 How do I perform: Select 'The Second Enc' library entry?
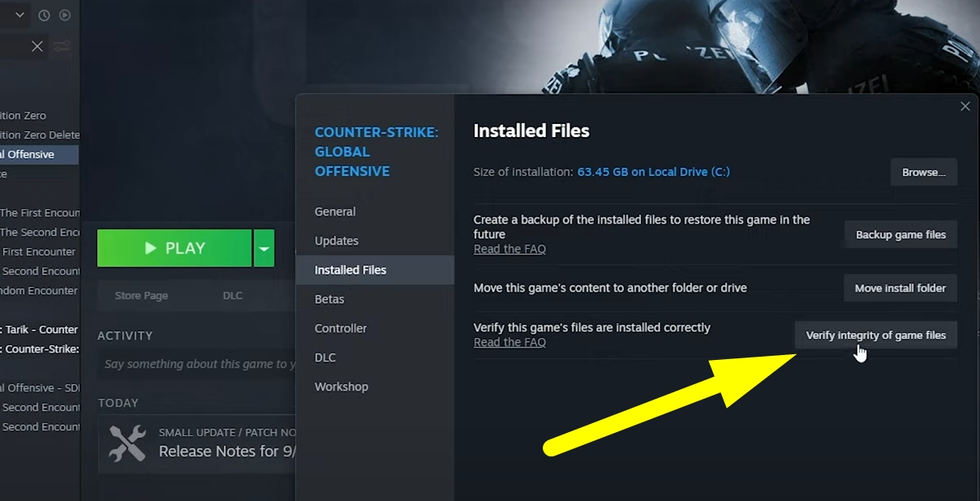tap(40, 232)
